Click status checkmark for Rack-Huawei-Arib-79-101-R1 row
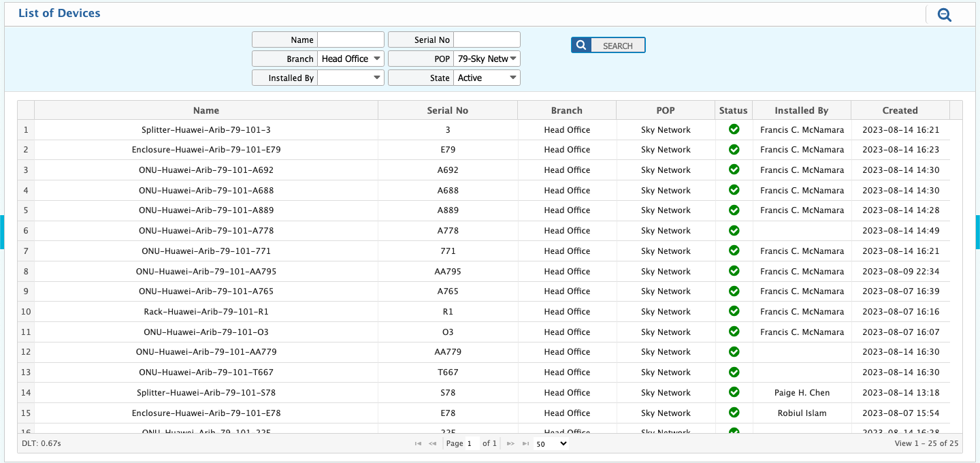Screen dimensions: 980x463 (x=734, y=311)
